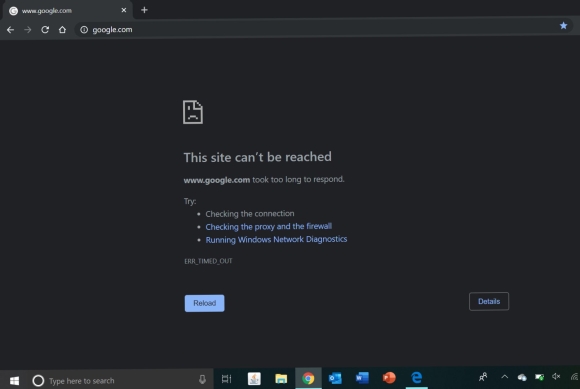The image size is (580, 389).
Task: Open Task View from the taskbar
Action: coord(226,379)
